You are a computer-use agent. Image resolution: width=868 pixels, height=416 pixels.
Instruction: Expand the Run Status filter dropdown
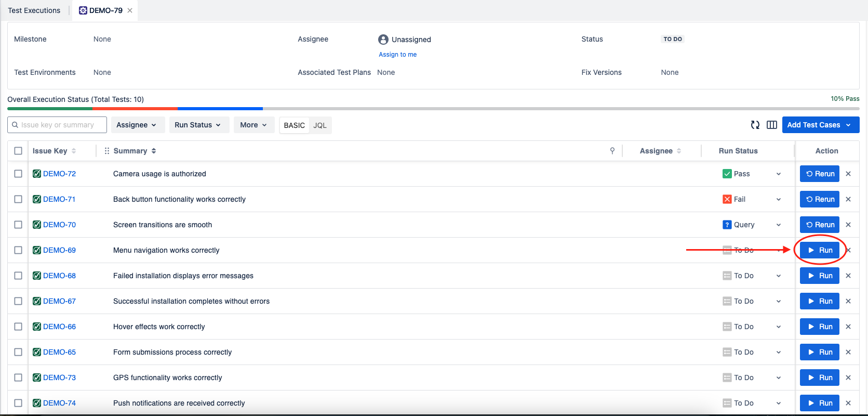tap(197, 125)
